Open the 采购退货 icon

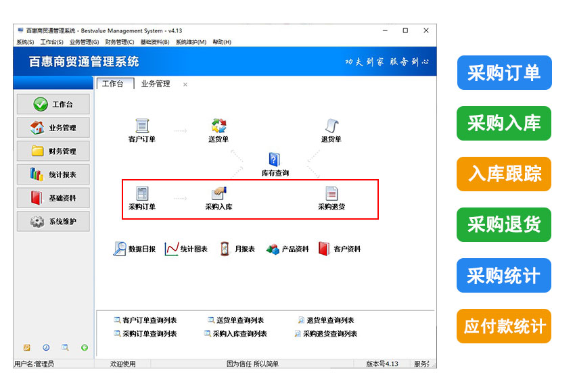(331, 193)
